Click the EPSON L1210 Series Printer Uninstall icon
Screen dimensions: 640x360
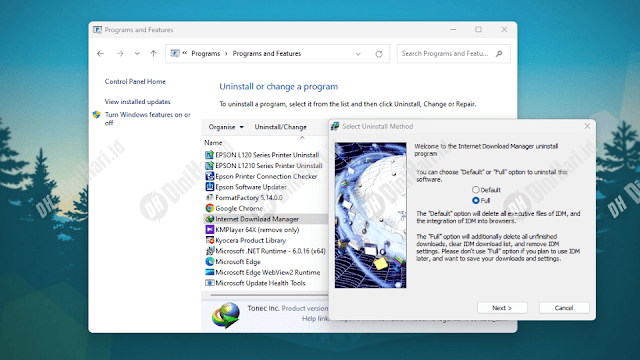click(209, 165)
